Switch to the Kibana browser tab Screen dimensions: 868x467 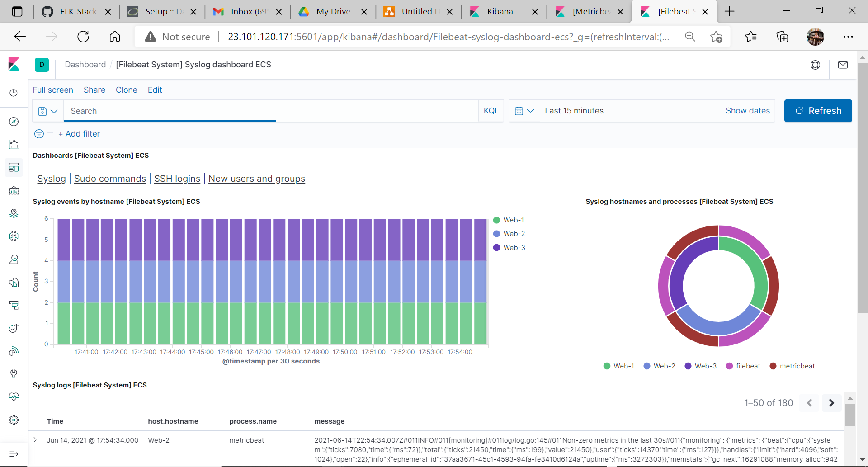point(502,11)
